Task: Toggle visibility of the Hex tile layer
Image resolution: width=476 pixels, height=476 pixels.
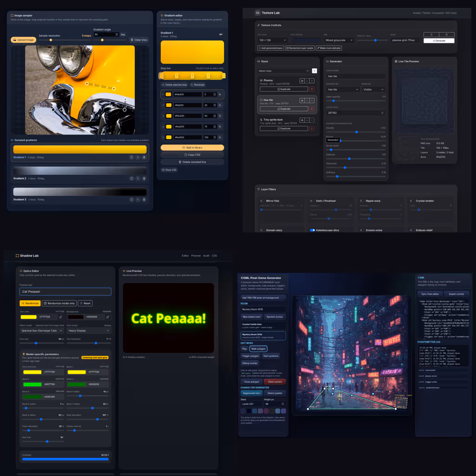Action: (x=302, y=100)
